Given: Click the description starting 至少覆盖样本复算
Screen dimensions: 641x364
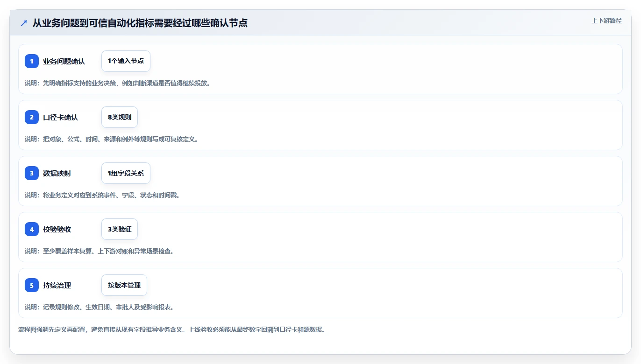Looking at the screenshot, I should pyautogui.click(x=99, y=251).
